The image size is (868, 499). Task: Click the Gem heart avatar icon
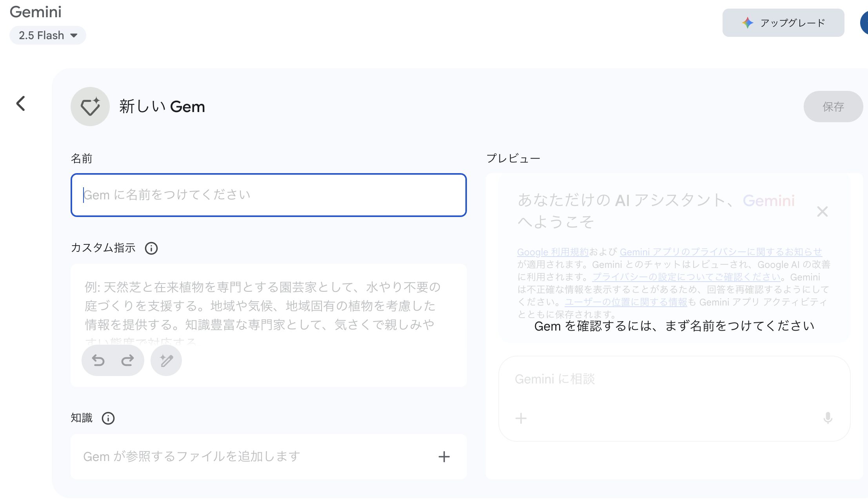(90, 107)
